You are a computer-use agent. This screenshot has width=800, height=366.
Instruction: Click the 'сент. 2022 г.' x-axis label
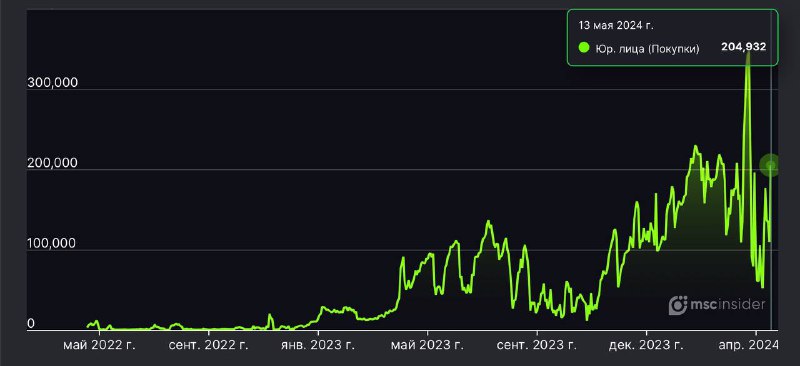pos(209,346)
